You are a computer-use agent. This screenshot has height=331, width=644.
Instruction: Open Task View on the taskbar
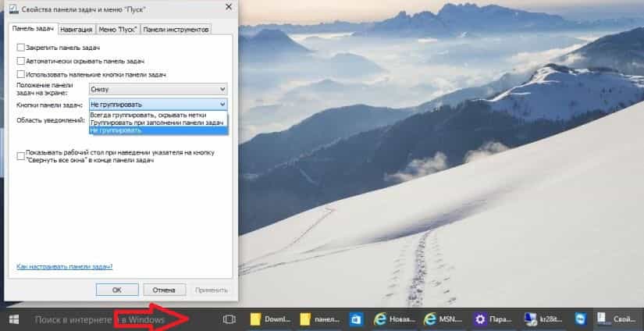229,319
